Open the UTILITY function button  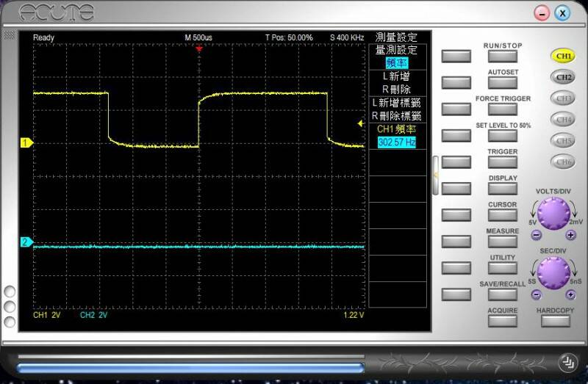pos(503,268)
